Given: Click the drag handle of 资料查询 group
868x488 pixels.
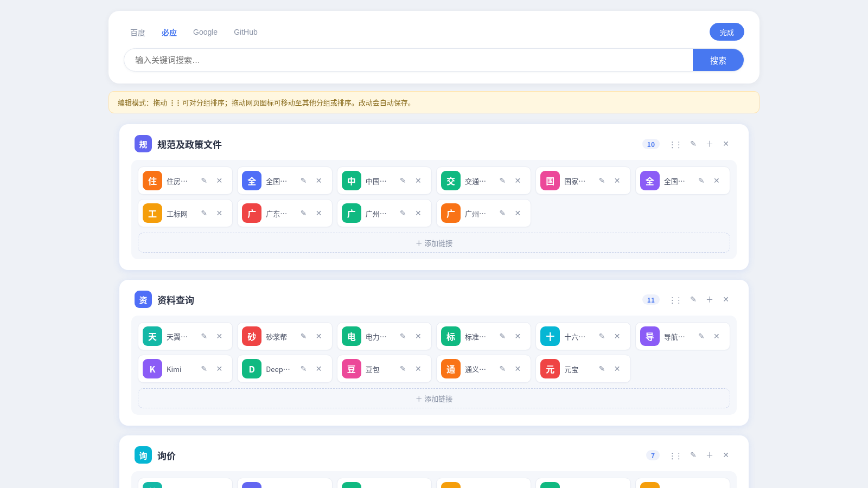Looking at the screenshot, I should pyautogui.click(x=675, y=300).
